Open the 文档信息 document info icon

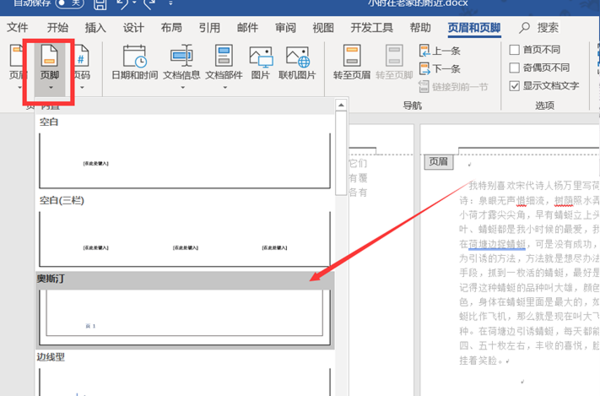coord(182,56)
